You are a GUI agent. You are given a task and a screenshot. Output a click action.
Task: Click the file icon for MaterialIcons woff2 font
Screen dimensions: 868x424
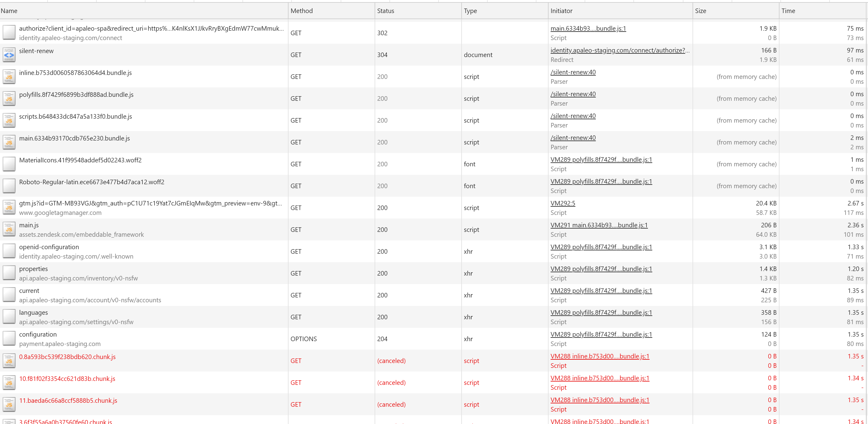tap(9, 164)
